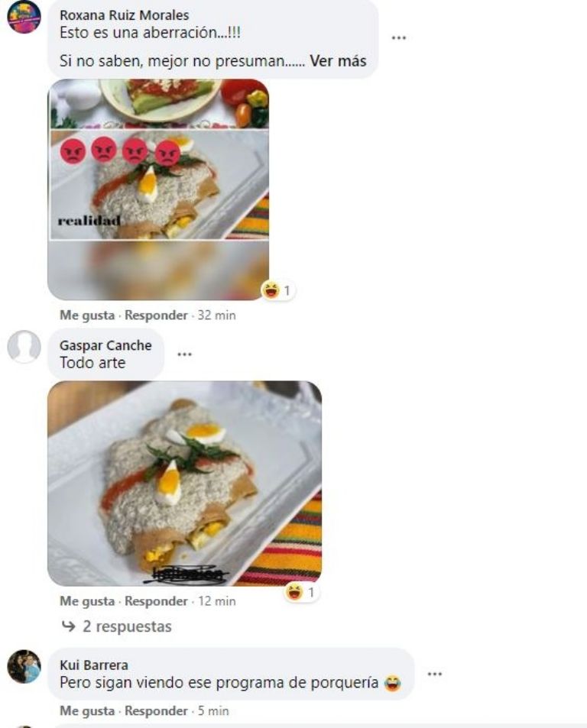Reply to Kui Barrera's comment via Responder
Screen dimensions: 587x728
(x=156, y=711)
